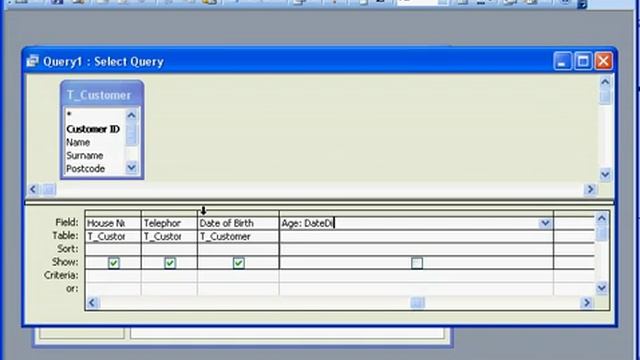This screenshot has width=640, height=360.
Task: Select the Name field in T_Customer list
Action: point(78,142)
